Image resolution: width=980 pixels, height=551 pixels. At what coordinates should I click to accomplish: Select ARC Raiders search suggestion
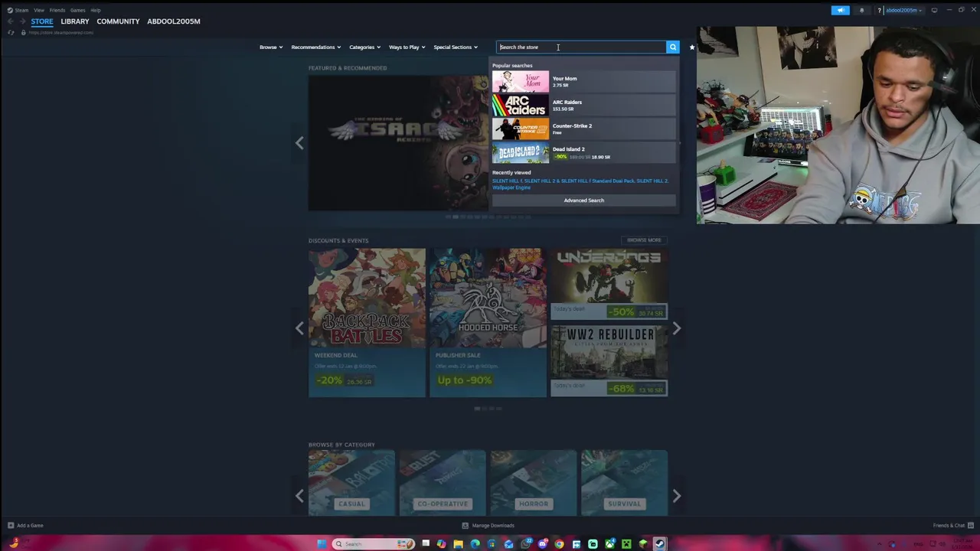584,105
